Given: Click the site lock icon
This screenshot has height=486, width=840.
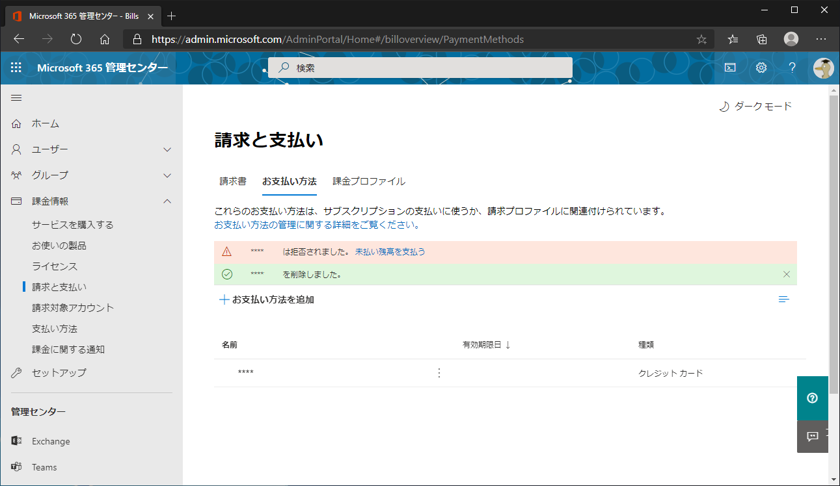Looking at the screenshot, I should pyautogui.click(x=137, y=39).
